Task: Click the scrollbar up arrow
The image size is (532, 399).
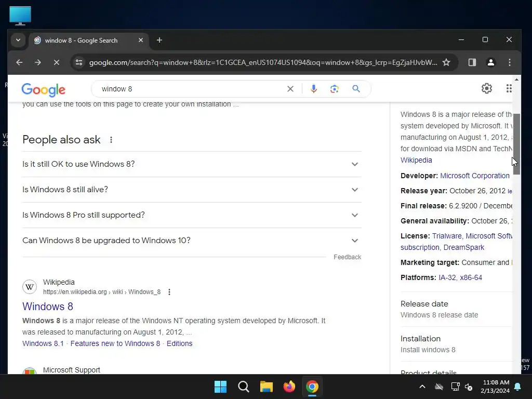Action: pos(516,79)
